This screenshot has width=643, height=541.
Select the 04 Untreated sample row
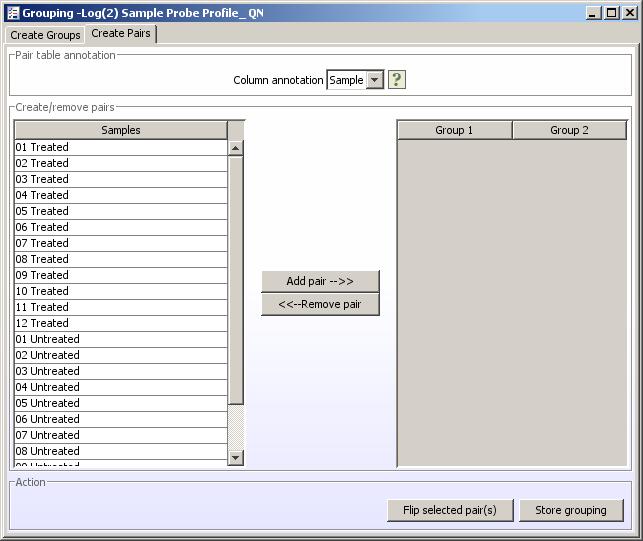121,387
